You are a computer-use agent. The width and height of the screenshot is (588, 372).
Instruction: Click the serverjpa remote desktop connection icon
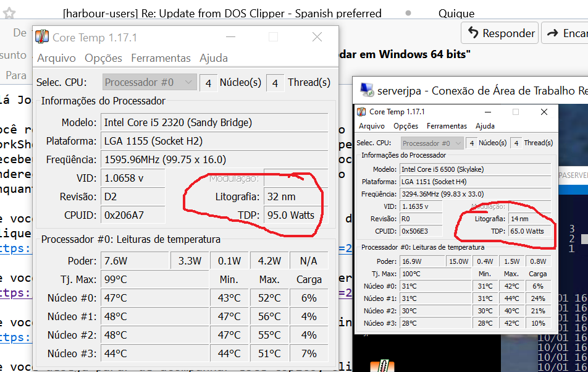[x=367, y=90]
